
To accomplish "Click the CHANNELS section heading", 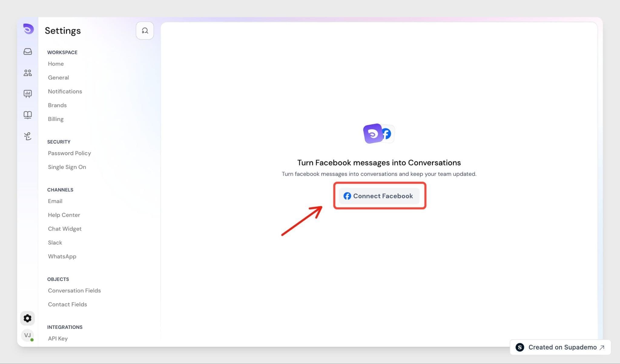I will (x=60, y=190).
